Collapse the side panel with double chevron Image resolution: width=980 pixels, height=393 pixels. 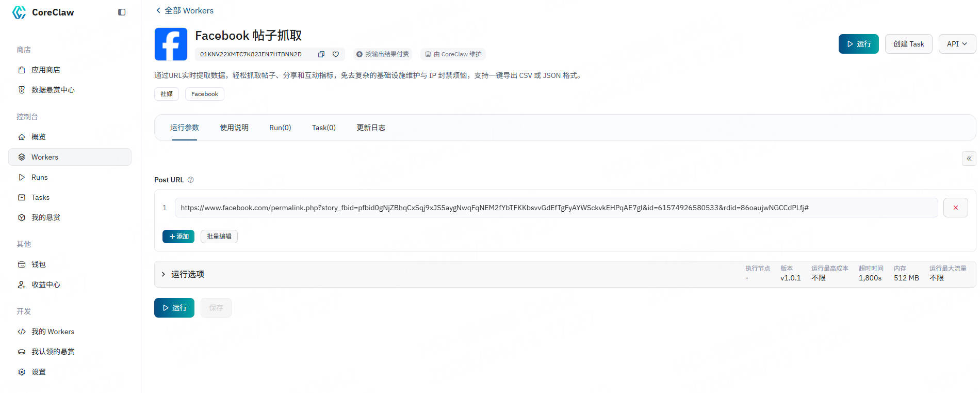969,159
